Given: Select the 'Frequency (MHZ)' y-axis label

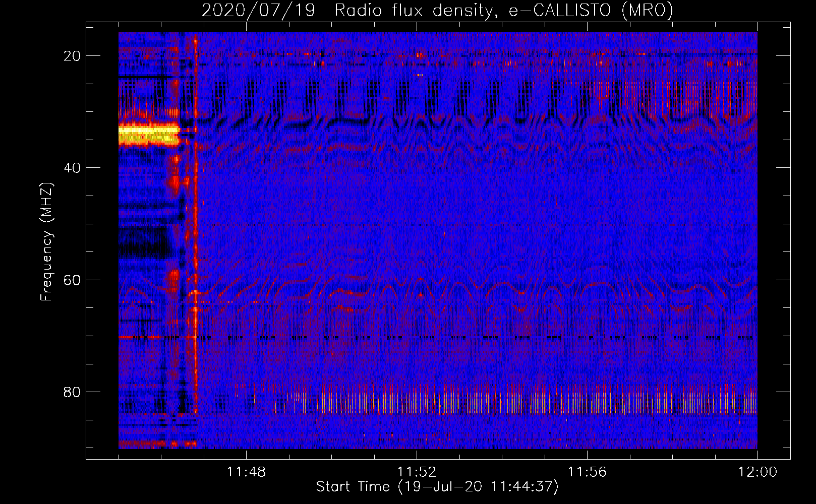Looking at the screenshot, I should click(x=46, y=242).
